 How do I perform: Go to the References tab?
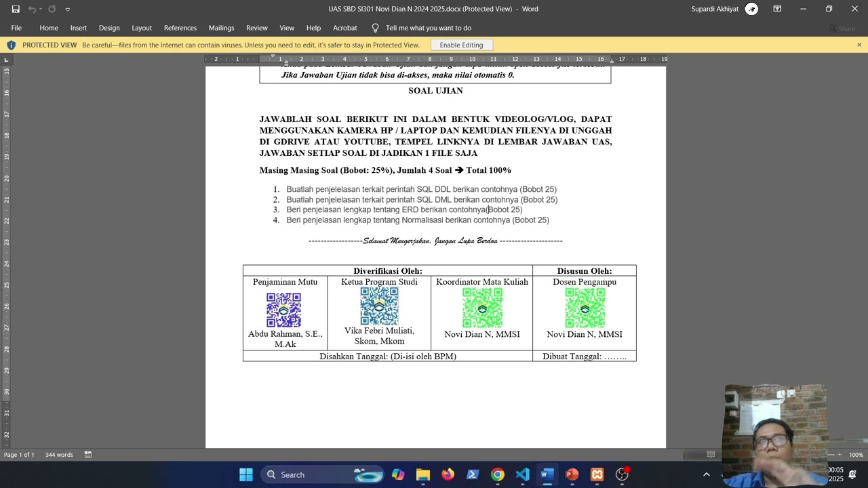[180, 28]
